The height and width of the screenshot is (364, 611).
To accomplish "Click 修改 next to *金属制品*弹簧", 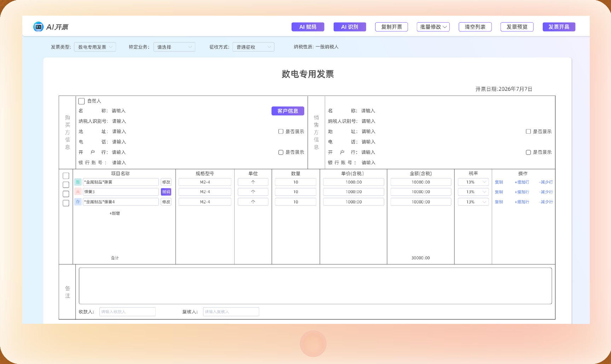I will [x=166, y=182].
